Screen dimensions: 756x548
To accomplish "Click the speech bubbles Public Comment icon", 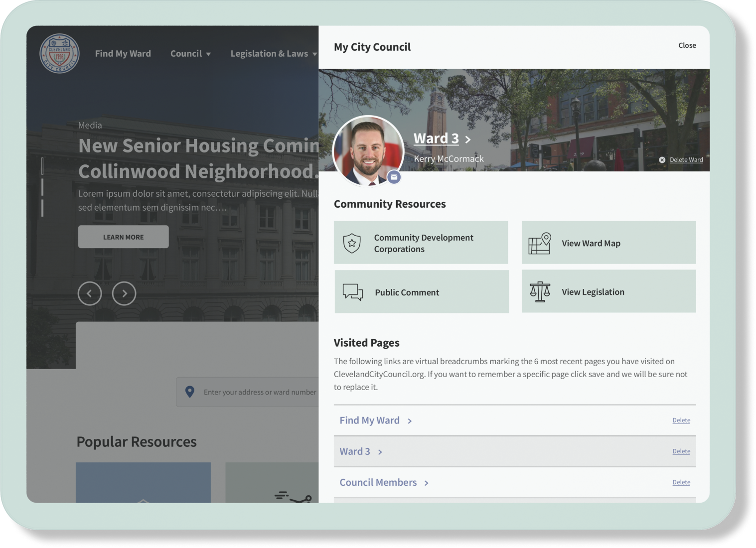I will tap(353, 292).
